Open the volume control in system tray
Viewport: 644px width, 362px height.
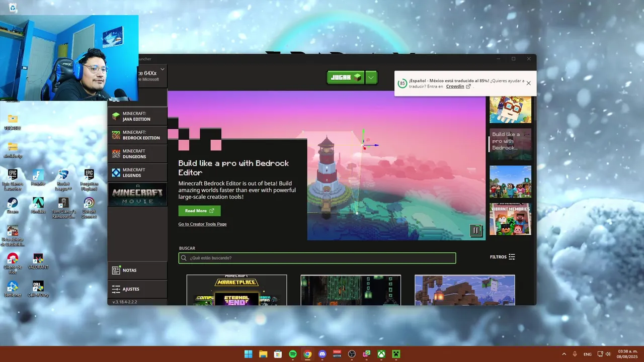click(x=608, y=354)
